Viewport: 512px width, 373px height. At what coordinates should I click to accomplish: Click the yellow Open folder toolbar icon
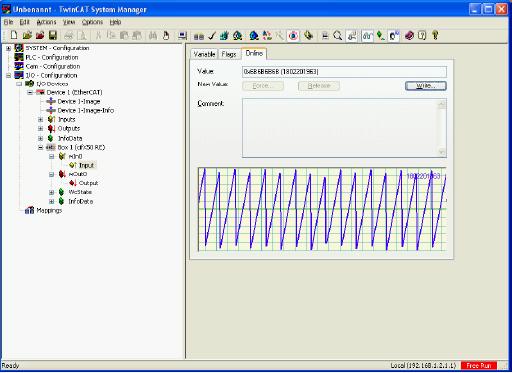27,35
